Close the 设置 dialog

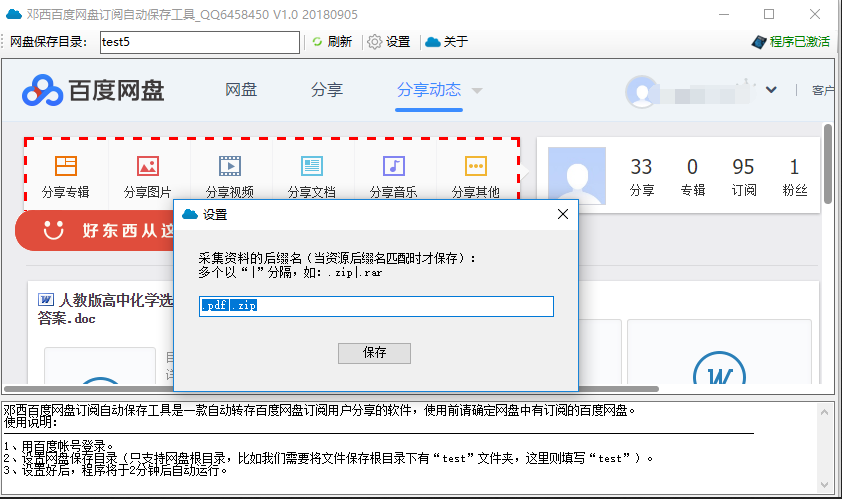(x=563, y=214)
